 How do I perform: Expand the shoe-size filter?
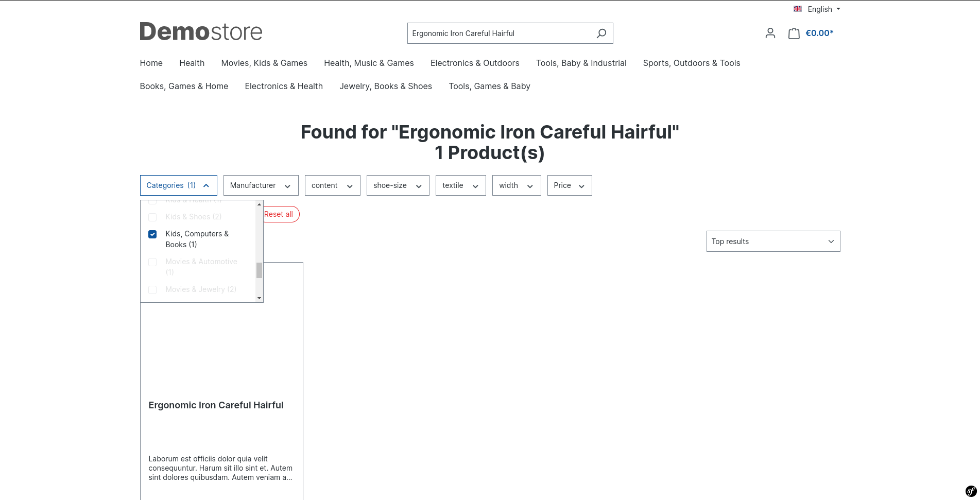pos(398,185)
